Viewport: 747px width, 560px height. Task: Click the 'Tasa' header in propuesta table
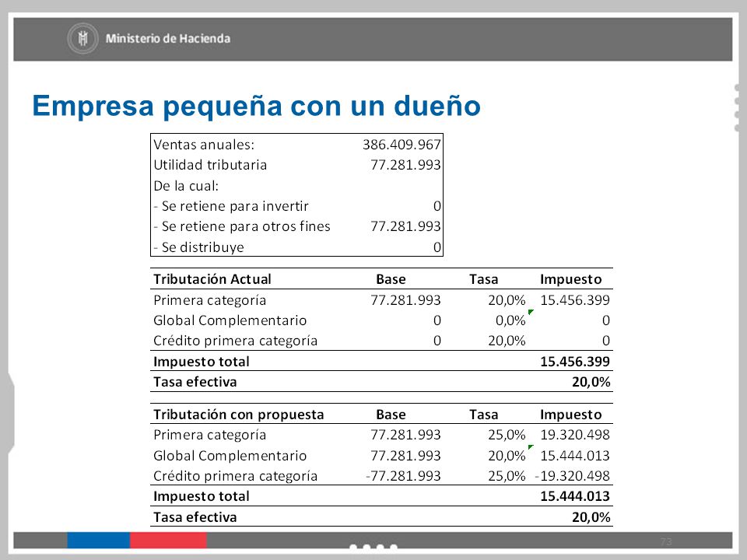click(x=483, y=415)
